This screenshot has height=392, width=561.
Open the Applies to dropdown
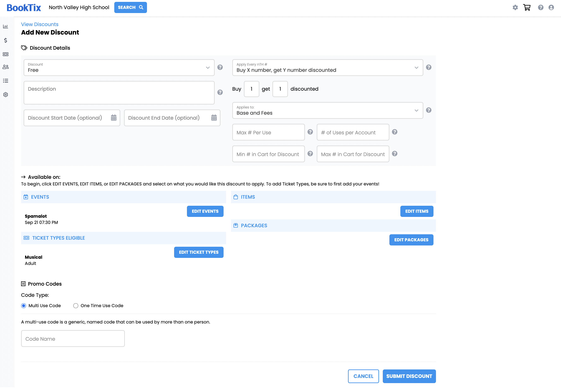point(328,110)
